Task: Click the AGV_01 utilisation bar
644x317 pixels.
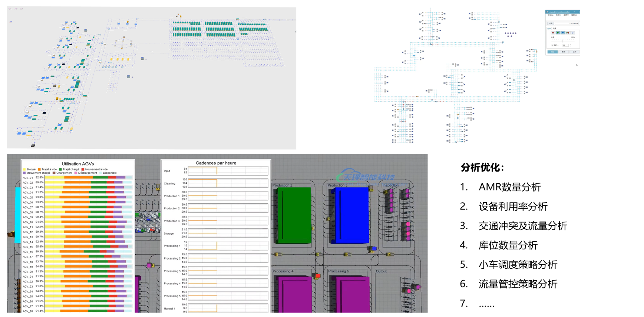Action: pos(88,177)
